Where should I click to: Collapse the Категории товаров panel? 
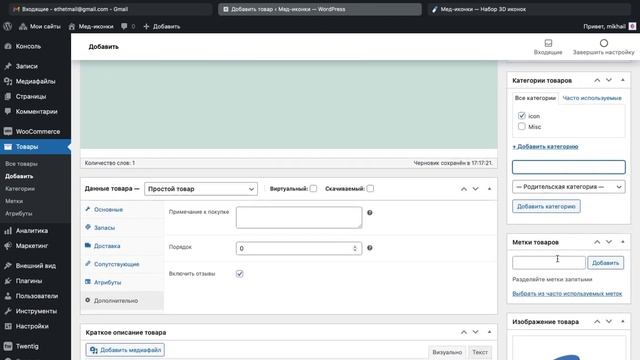(x=623, y=80)
